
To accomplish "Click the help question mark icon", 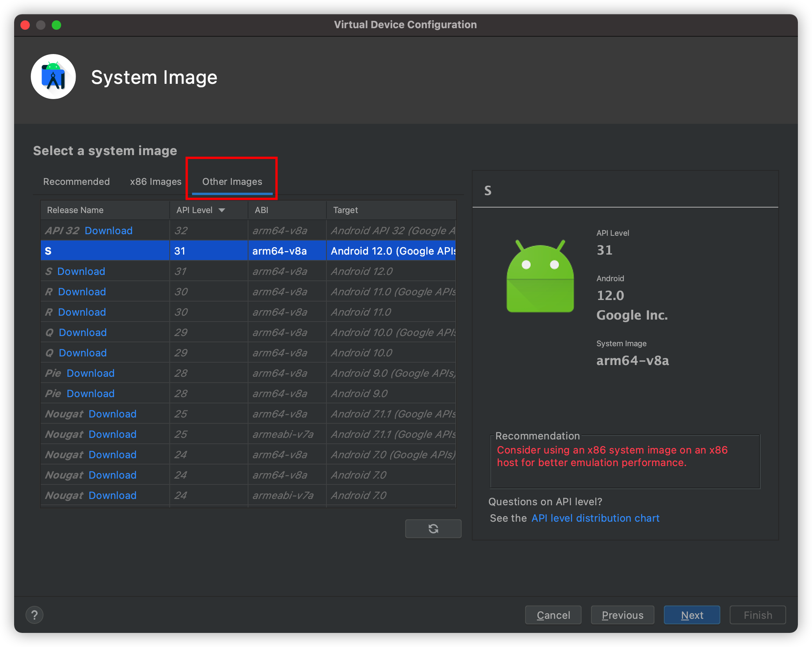I will pos(34,614).
